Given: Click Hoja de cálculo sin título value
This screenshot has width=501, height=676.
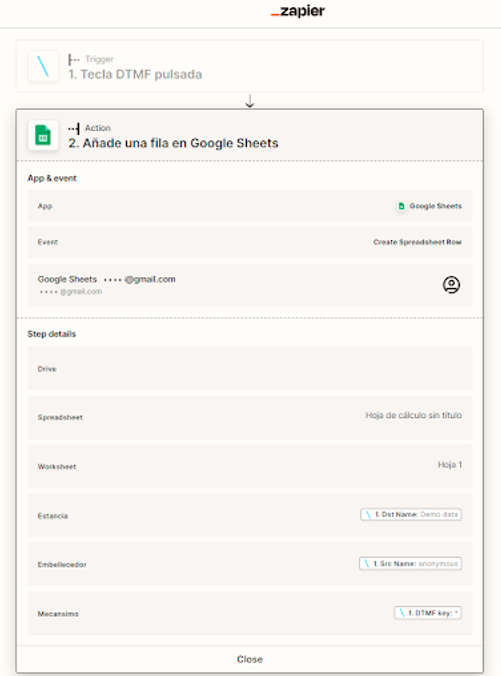Looking at the screenshot, I should tap(413, 415).
